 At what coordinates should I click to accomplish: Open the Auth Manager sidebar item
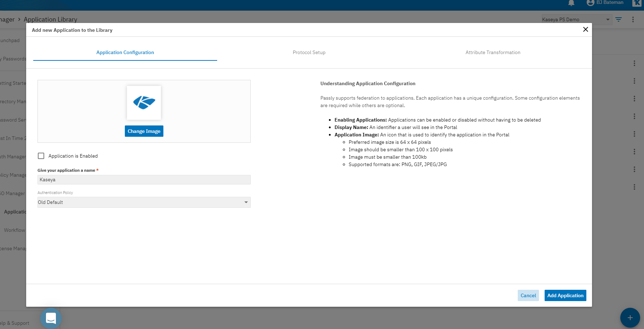click(13, 157)
